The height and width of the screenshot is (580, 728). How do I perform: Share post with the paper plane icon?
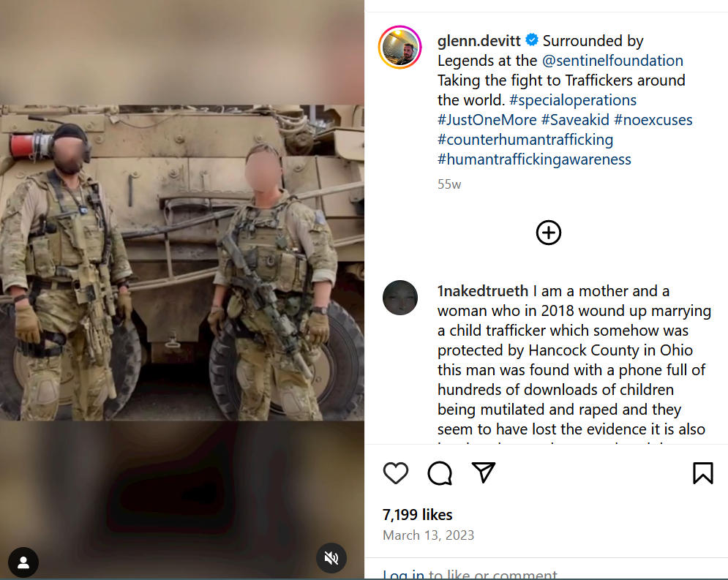(x=484, y=472)
